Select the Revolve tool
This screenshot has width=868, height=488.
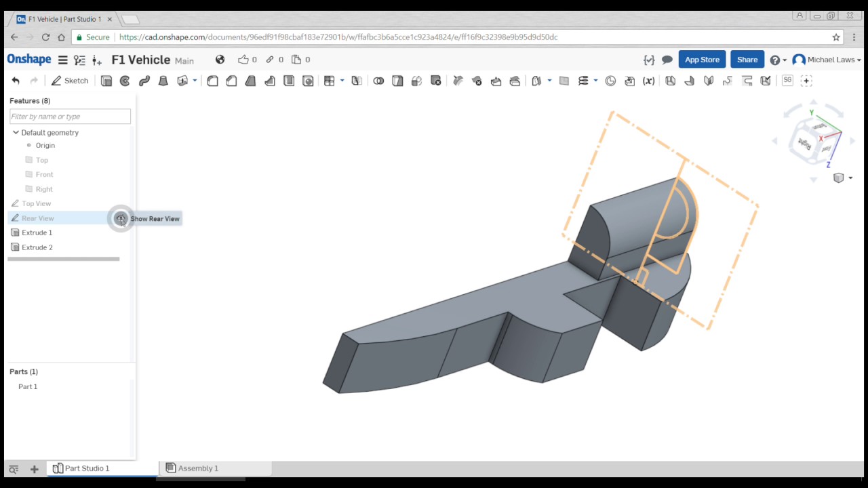[125, 81]
